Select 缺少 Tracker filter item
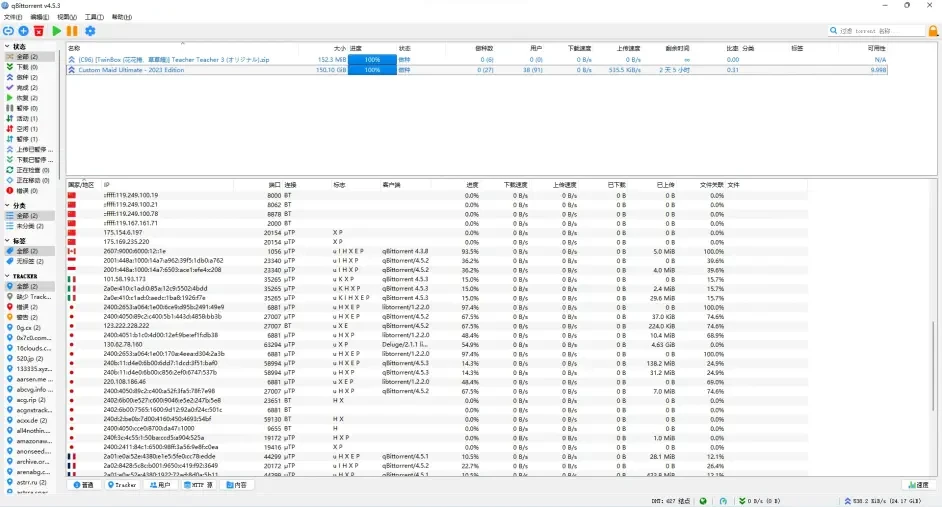Screen dimensions: 942x507 tap(29, 296)
